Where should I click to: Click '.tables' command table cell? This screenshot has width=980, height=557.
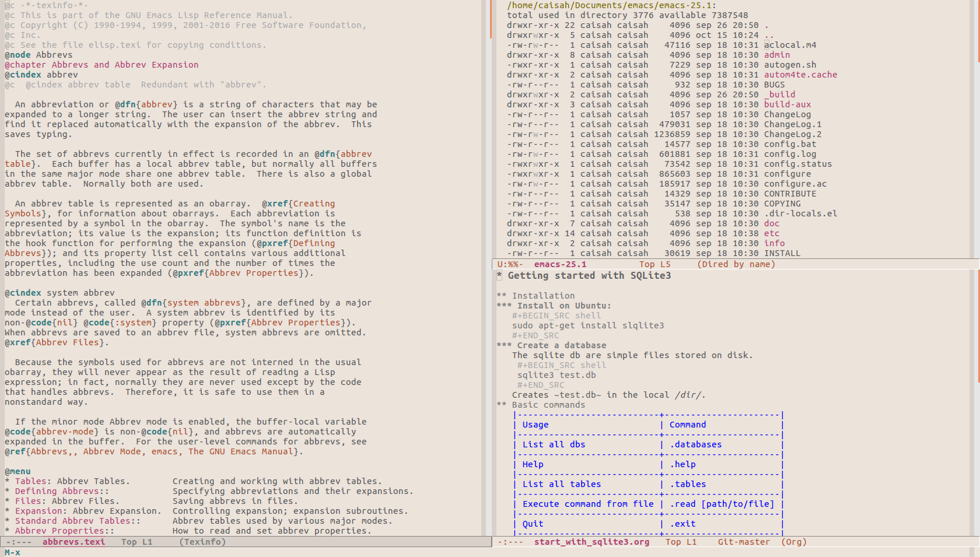tap(688, 484)
